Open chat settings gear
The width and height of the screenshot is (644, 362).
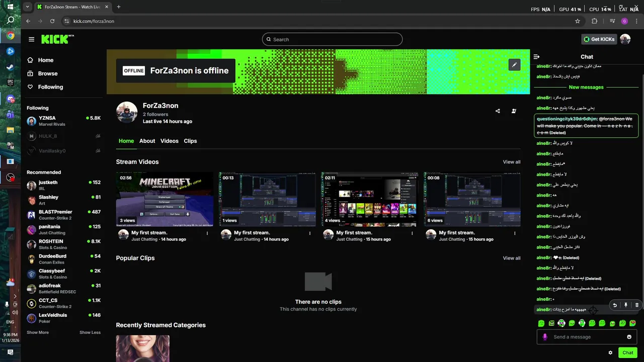pyautogui.click(x=610, y=352)
